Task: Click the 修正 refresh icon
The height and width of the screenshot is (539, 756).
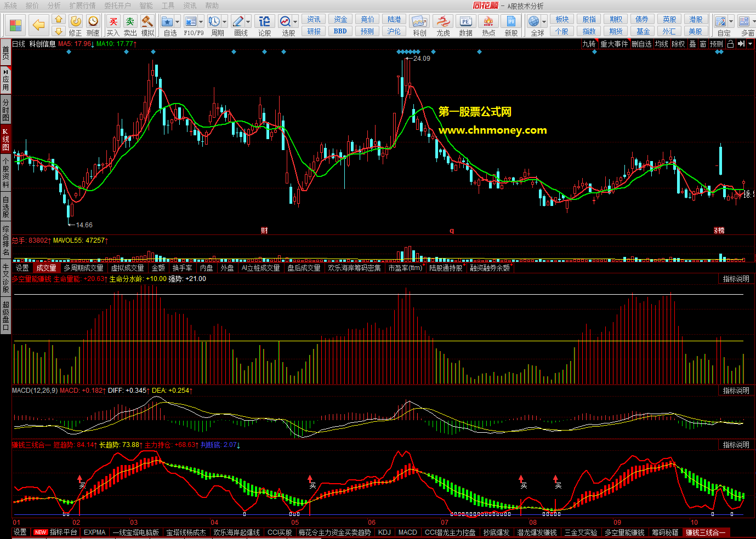Action: pos(76,21)
